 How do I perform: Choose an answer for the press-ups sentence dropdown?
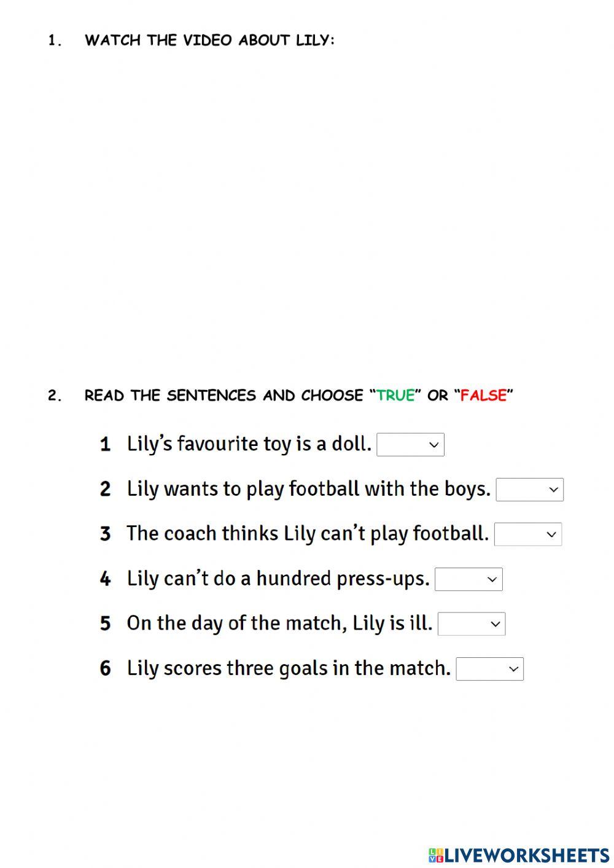468,579
